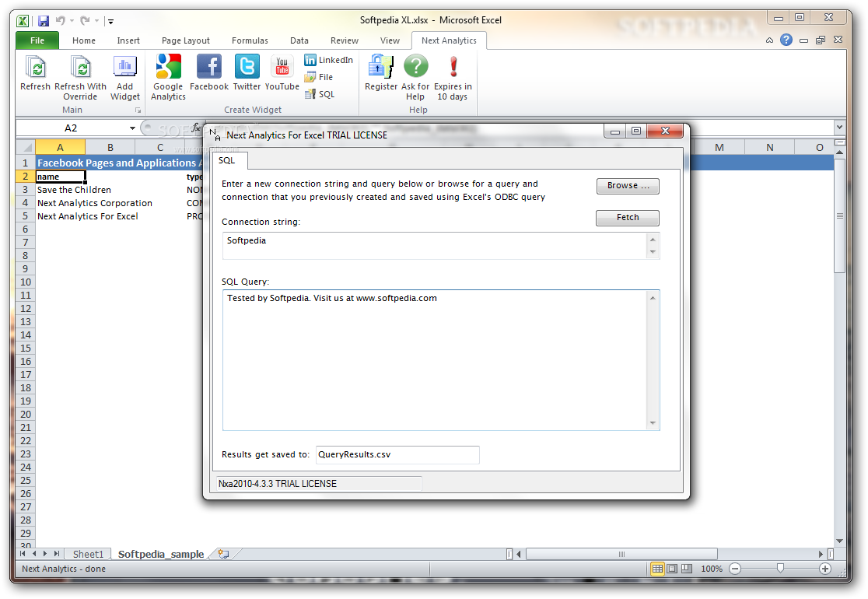The height and width of the screenshot is (599, 868).
Task: Minimize the ribbon with caret icon
Action: pos(769,40)
